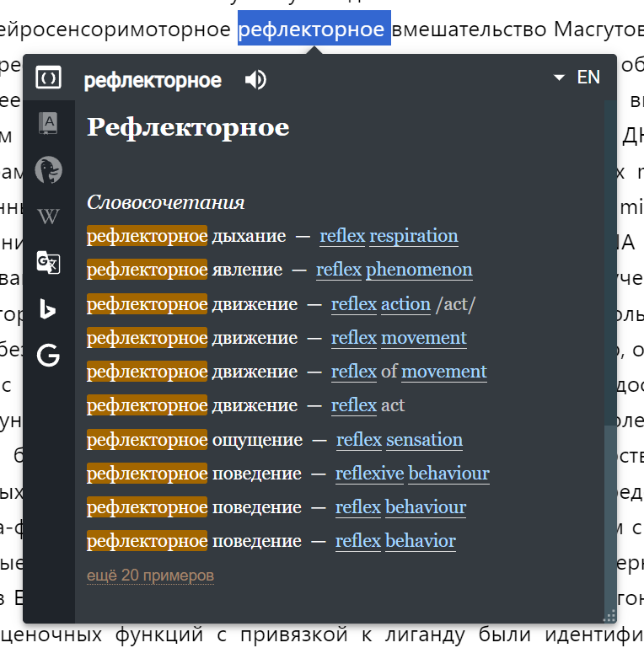Switch to the Bing icon
This screenshot has height=648, width=644.
coord(47,308)
